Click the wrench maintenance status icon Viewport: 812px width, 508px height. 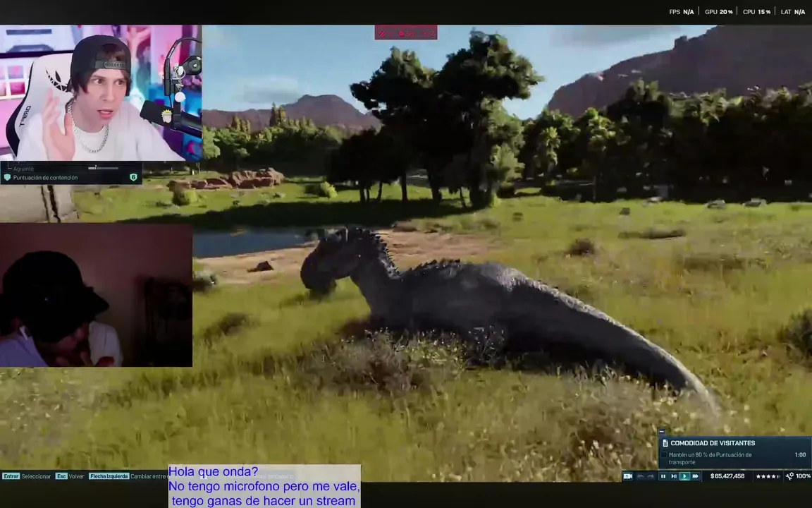point(789,476)
